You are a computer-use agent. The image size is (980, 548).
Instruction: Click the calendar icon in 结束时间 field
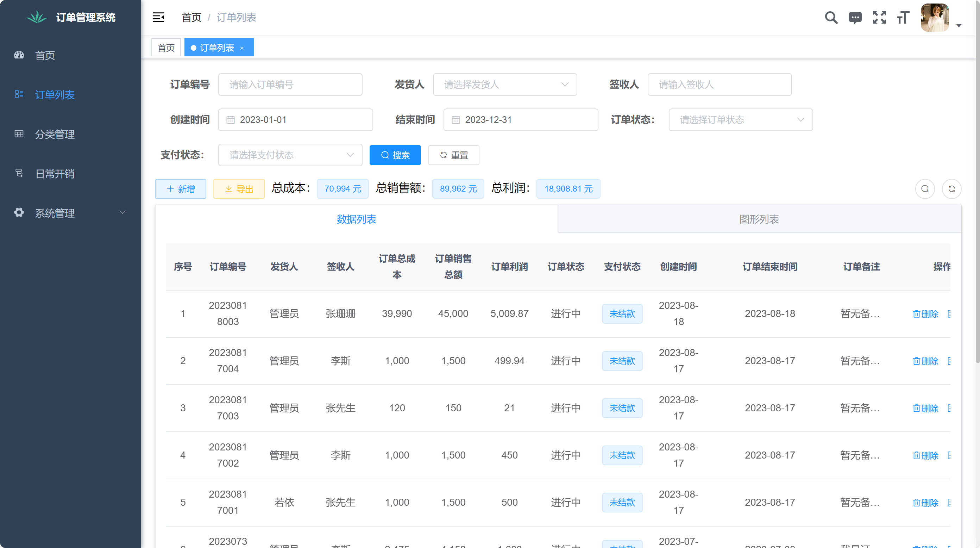[x=456, y=120]
